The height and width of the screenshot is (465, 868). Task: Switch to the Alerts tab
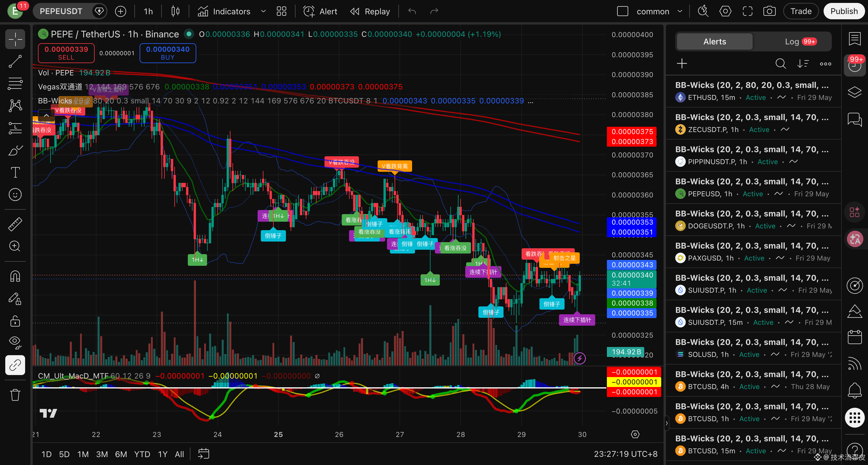714,42
